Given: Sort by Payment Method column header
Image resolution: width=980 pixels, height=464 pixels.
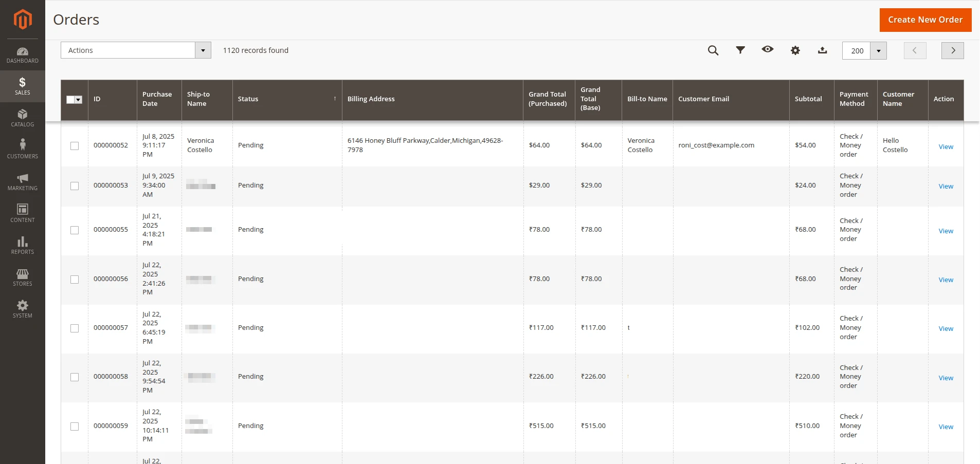Looking at the screenshot, I should point(856,99).
